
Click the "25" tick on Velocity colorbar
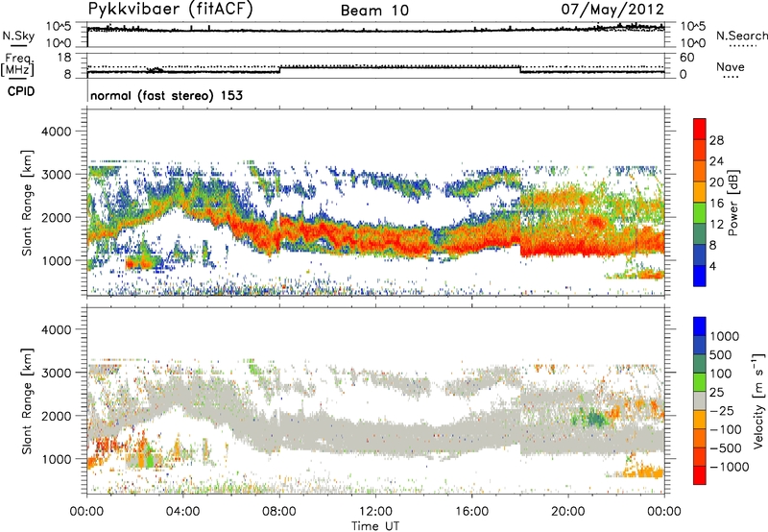tap(717, 392)
